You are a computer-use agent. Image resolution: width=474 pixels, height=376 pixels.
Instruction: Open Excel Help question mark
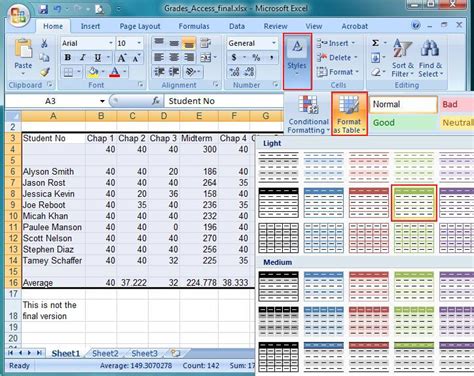point(416,25)
